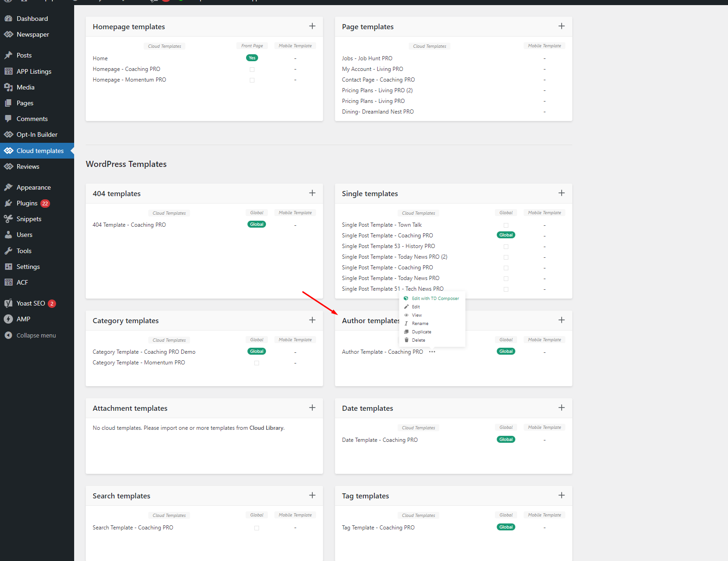
Task: Add a new Homepage template with plus
Action: [312, 26]
